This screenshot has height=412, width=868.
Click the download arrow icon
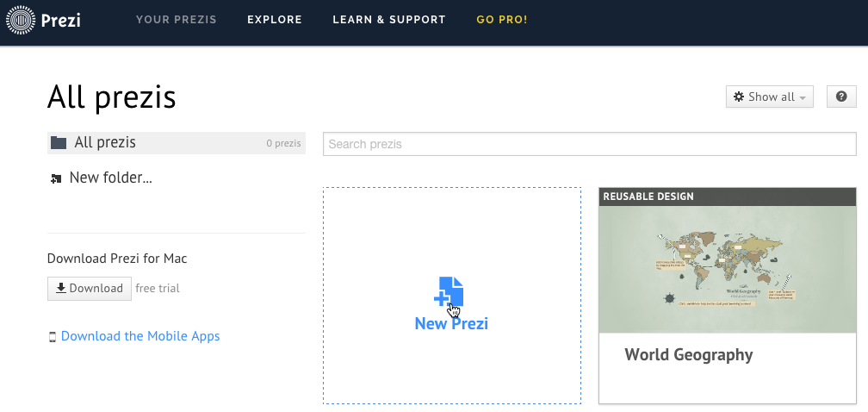(x=61, y=289)
